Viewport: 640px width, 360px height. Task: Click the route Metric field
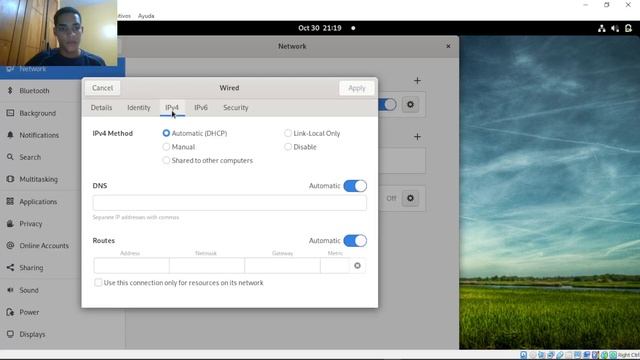(x=335, y=266)
